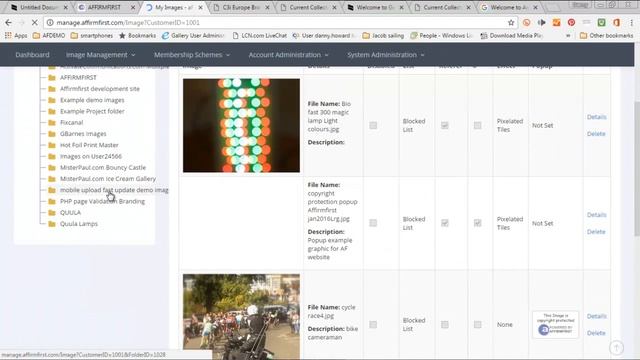The height and width of the screenshot is (360, 640).
Task: Click the green extension icon in toolbar
Action: tap(602, 23)
